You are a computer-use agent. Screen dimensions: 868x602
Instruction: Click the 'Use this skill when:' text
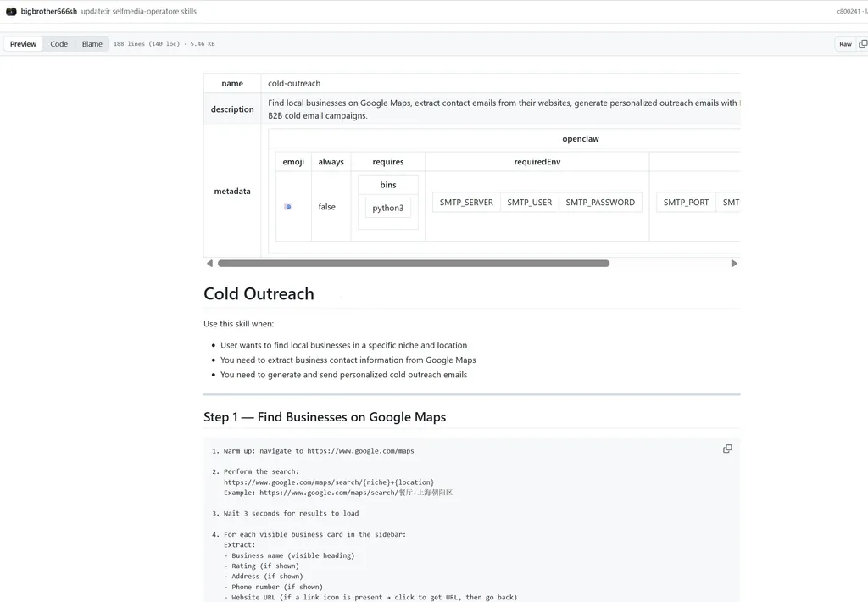(x=238, y=323)
